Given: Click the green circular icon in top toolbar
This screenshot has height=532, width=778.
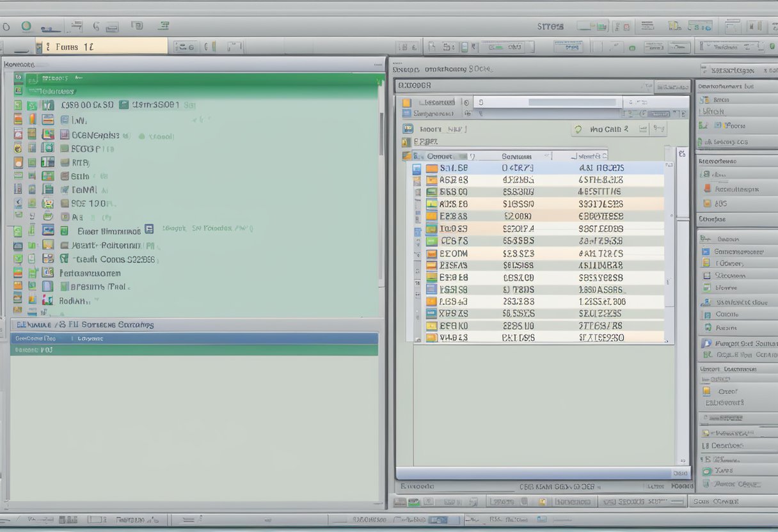Looking at the screenshot, I should pyautogui.click(x=26, y=27).
